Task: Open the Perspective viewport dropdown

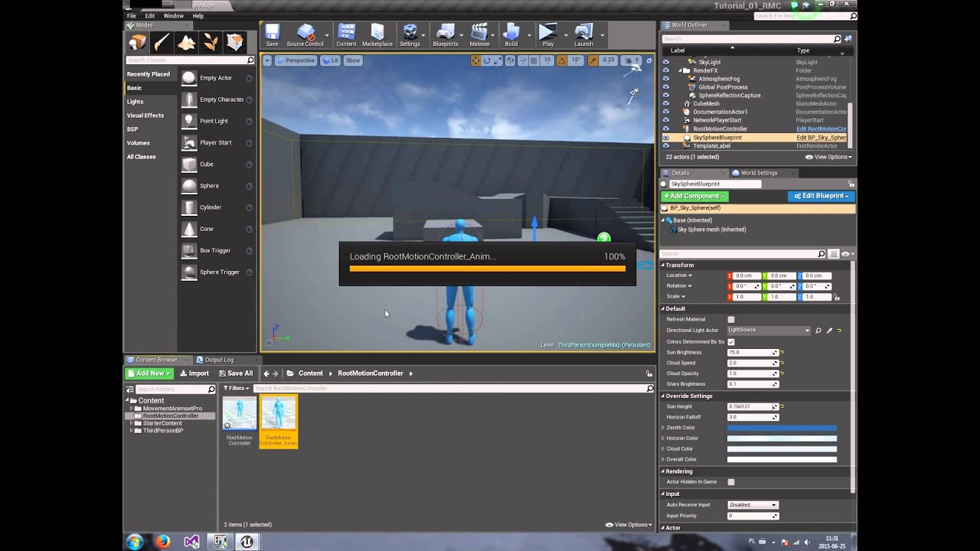Action: tap(296, 60)
